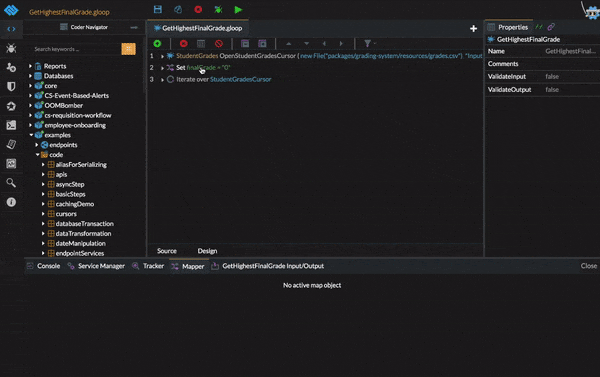Open search with the magnifier sidebar icon
Screen dimensions: 600x377
[11, 183]
